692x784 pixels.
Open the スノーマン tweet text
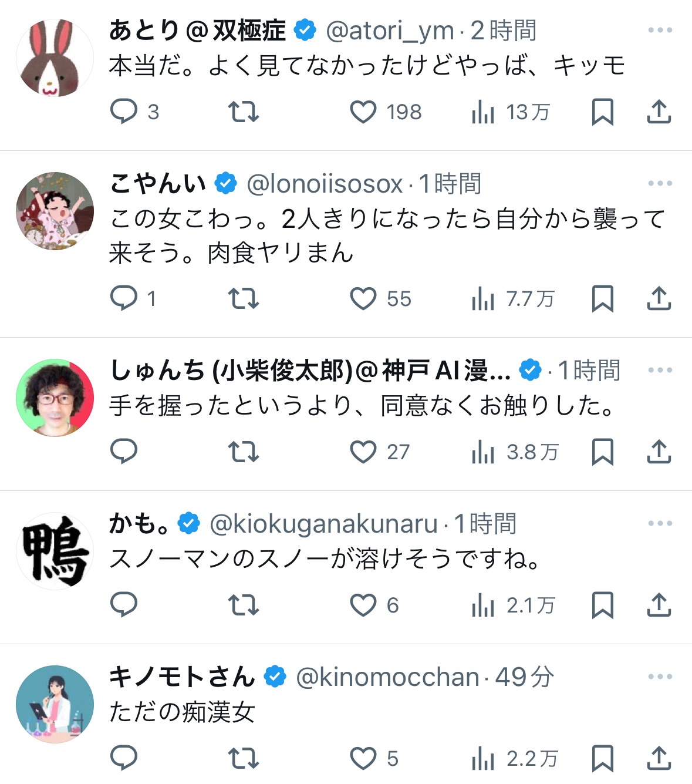[x=325, y=558]
